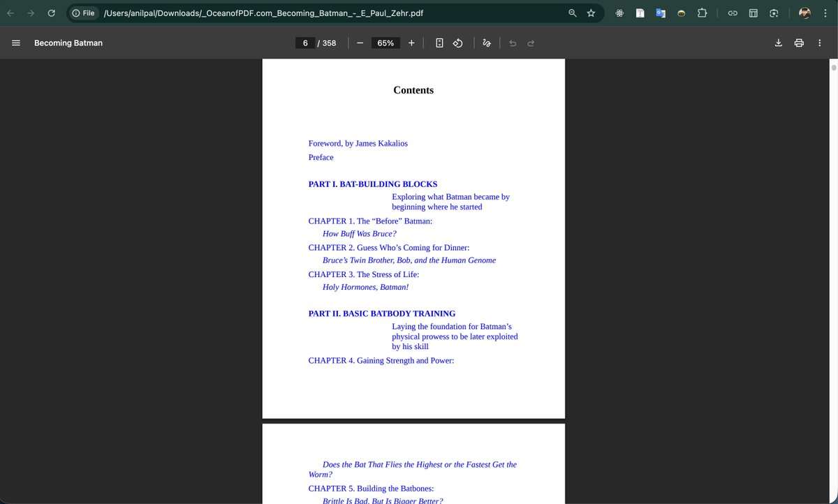838x504 pixels.
Task: Toggle the PDF sidebar hamburger menu
Action: coord(15,43)
